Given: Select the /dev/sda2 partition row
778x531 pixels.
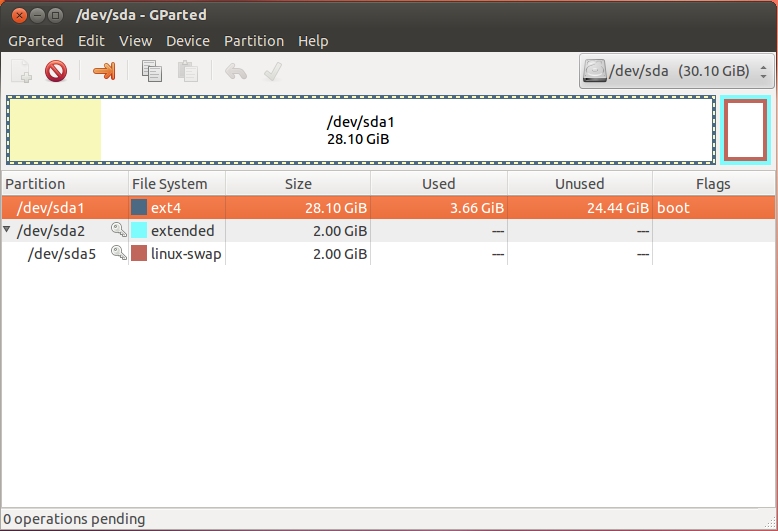Looking at the screenshot, I should pos(389,230).
